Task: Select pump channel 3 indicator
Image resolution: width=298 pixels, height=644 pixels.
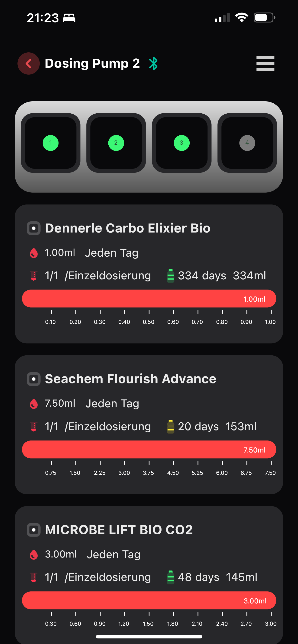Action: [182, 143]
